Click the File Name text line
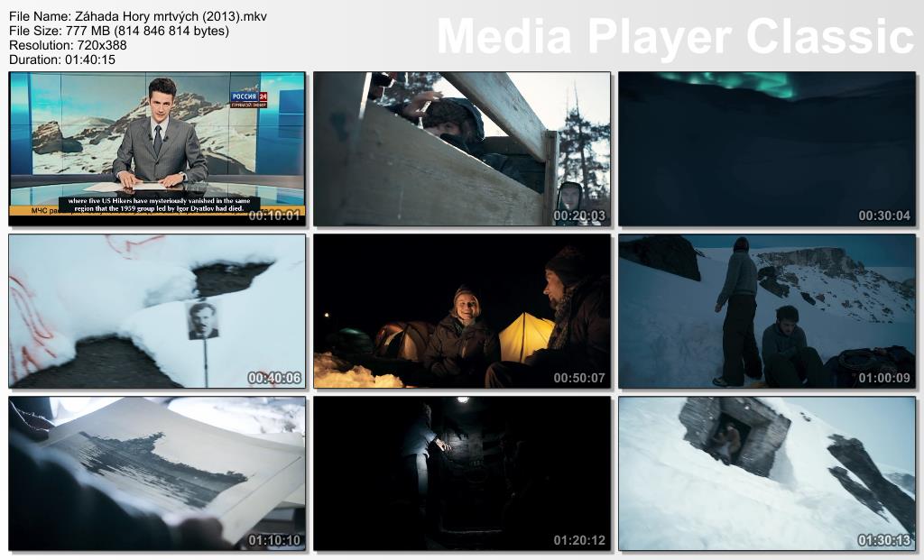This screenshot has height=560, width=924. point(137,16)
